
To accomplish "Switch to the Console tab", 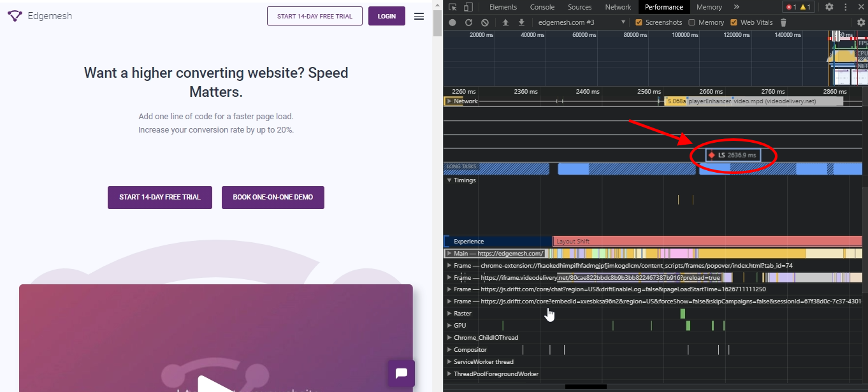I will 542,7.
